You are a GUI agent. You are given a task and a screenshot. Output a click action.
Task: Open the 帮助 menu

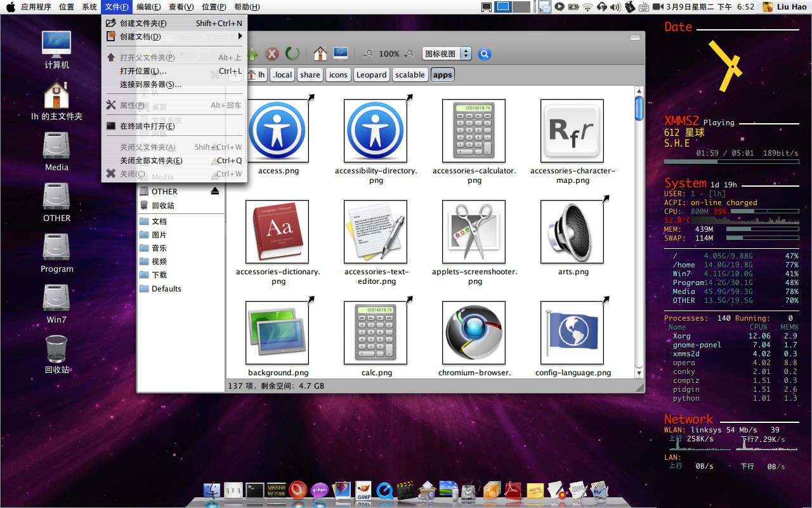pyautogui.click(x=247, y=7)
